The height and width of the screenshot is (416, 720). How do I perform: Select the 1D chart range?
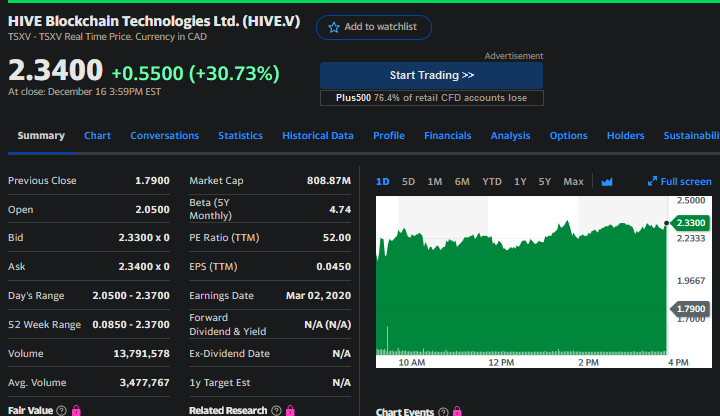[383, 182]
